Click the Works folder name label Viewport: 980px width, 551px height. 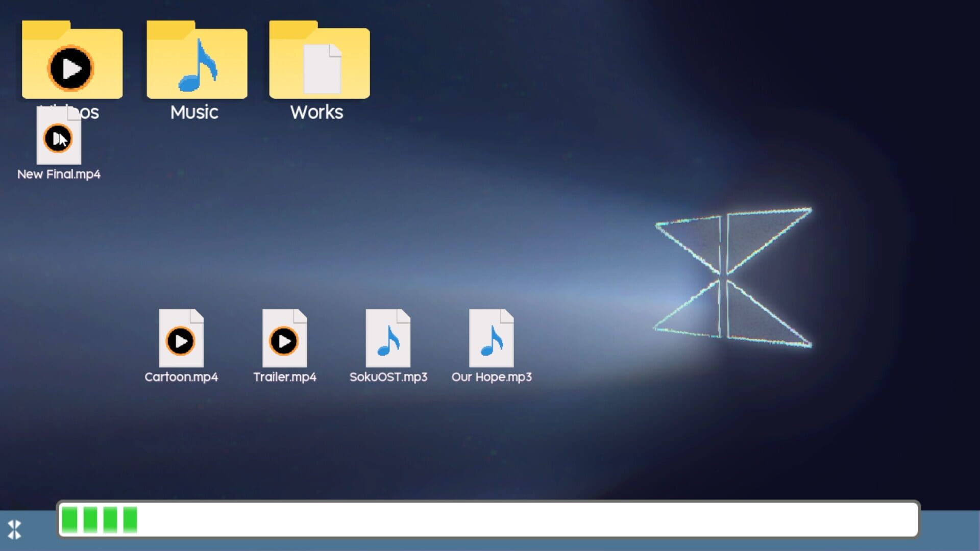pos(316,112)
